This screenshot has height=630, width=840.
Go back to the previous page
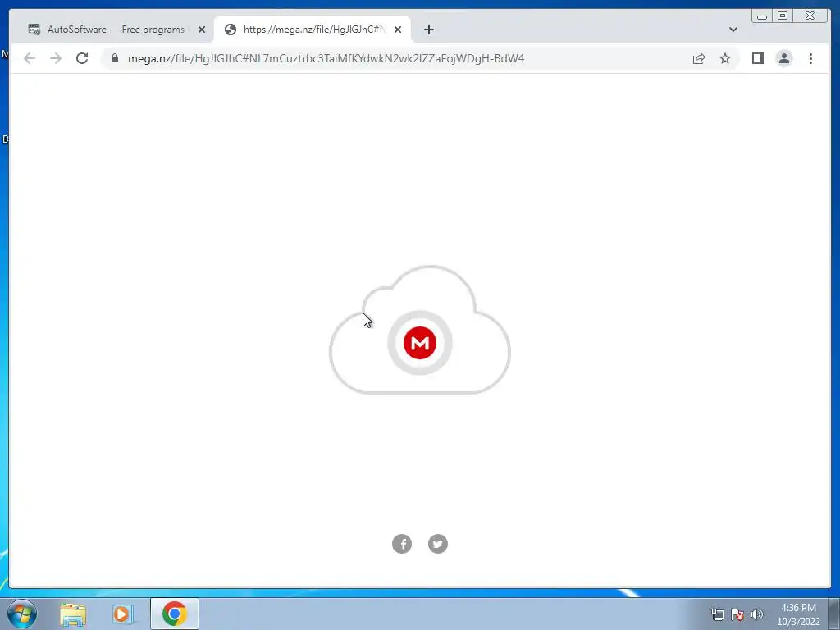(x=30, y=58)
